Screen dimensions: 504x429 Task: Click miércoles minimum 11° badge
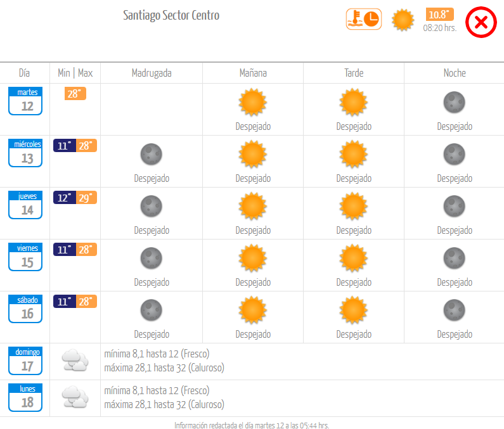(x=64, y=146)
